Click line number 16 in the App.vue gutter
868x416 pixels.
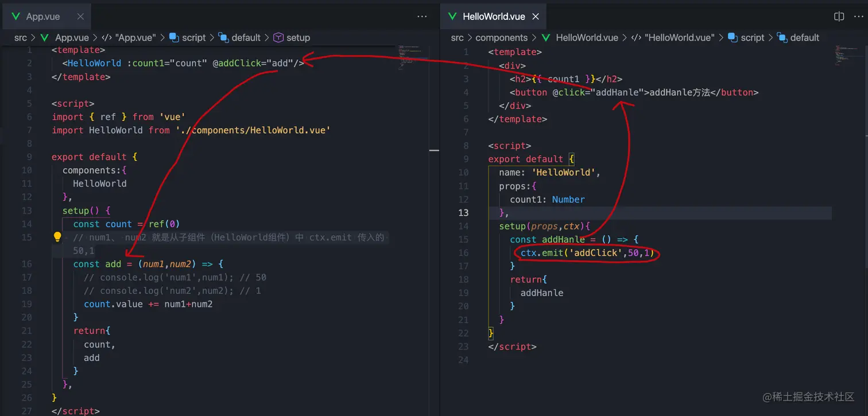(x=26, y=264)
